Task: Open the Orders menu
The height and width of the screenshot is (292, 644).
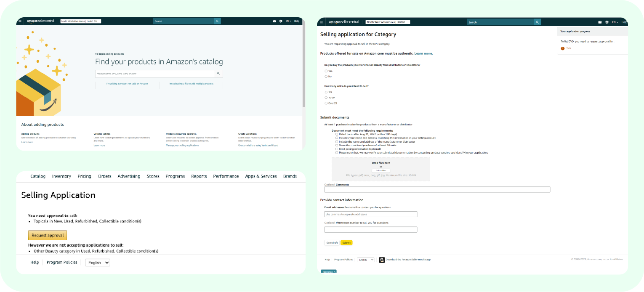Action: click(x=105, y=176)
